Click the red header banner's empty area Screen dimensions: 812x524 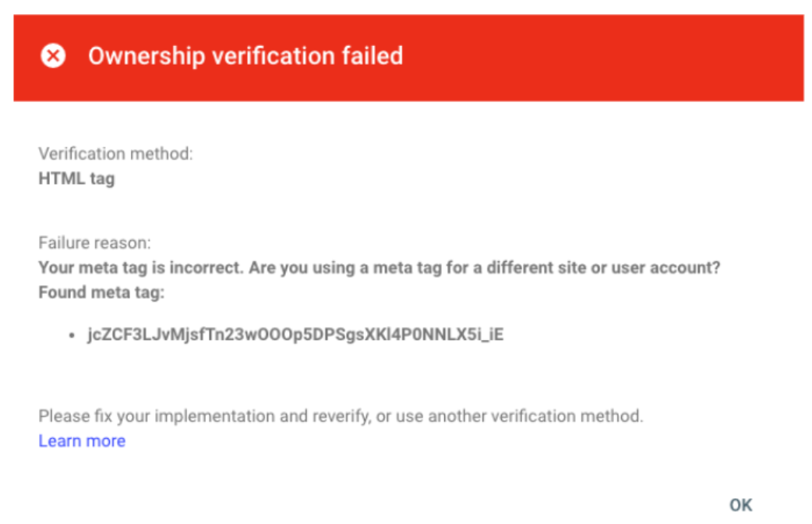coord(601,57)
